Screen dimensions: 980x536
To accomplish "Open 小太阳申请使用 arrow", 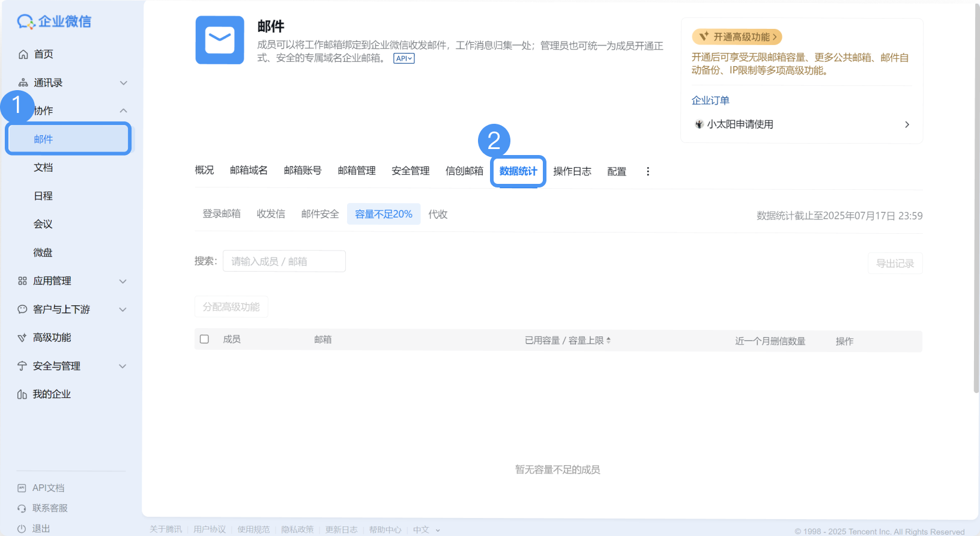I will coord(907,124).
